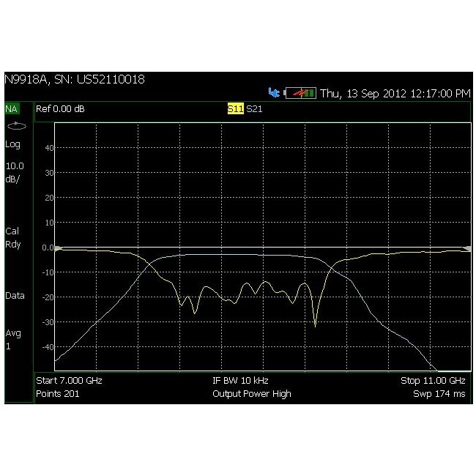Click the blue connection status icon

coord(275,94)
